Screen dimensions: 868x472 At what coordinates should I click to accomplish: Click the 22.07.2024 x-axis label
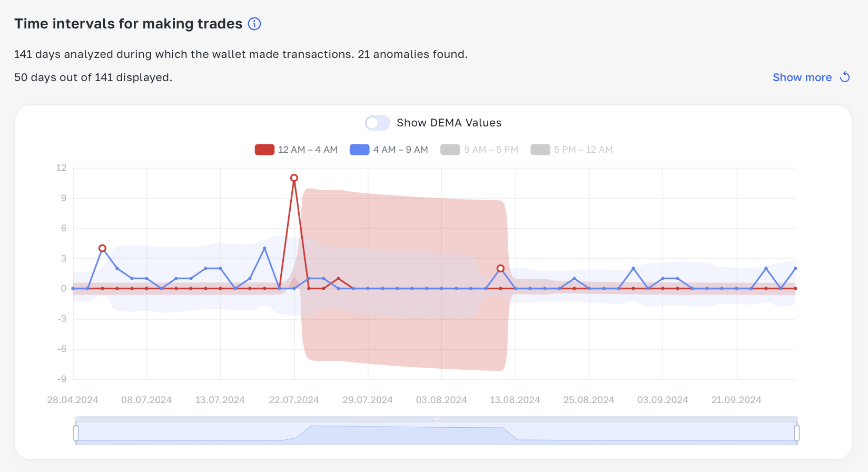tap(294, 400)
